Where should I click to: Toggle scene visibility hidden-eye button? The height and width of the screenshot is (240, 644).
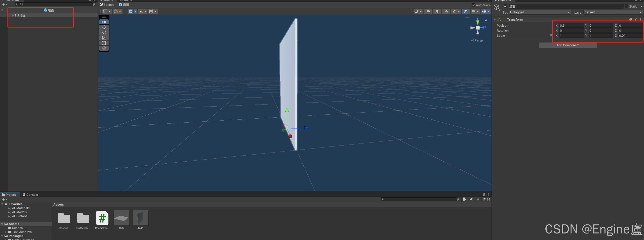pyautogui.click(x=466, y=11)
